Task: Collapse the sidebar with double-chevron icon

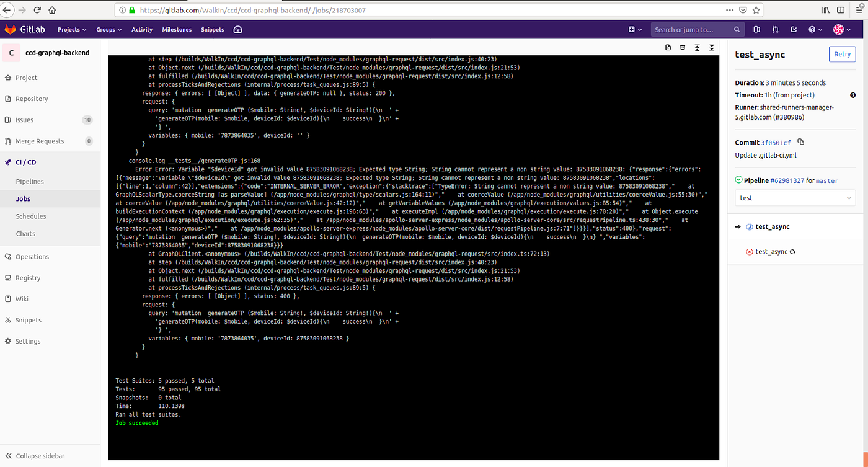Action: tap(7, 456)
